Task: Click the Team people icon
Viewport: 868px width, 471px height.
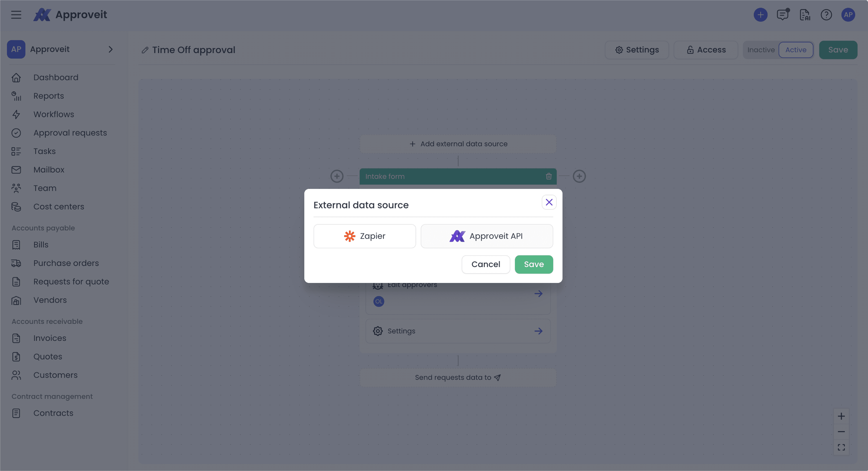Action: (x=16, y=188)
